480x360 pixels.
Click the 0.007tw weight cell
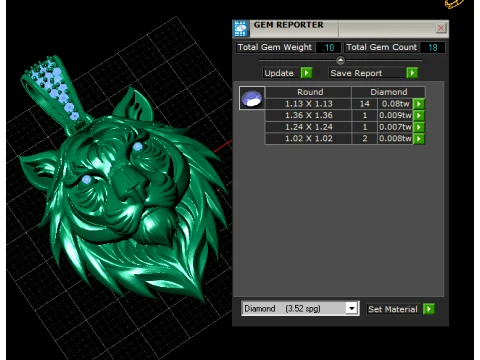[x=395, y=127]
